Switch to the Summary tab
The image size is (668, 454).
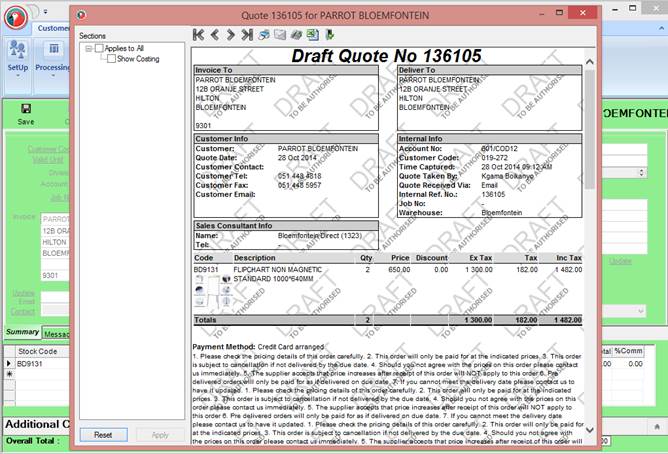21,332
